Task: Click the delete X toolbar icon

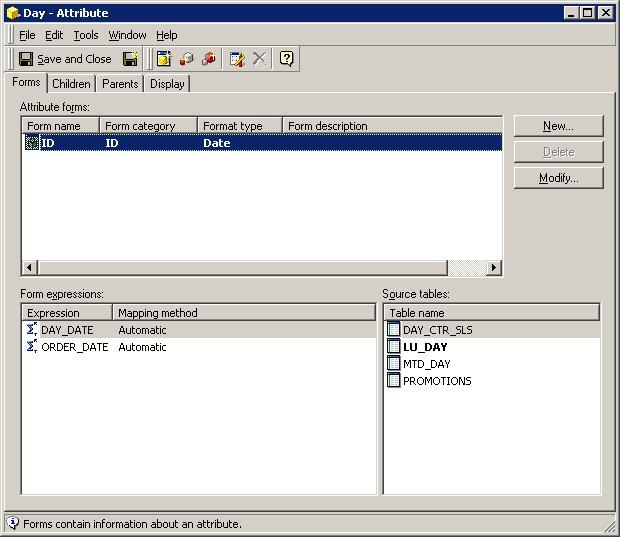Action: (259, 59)
